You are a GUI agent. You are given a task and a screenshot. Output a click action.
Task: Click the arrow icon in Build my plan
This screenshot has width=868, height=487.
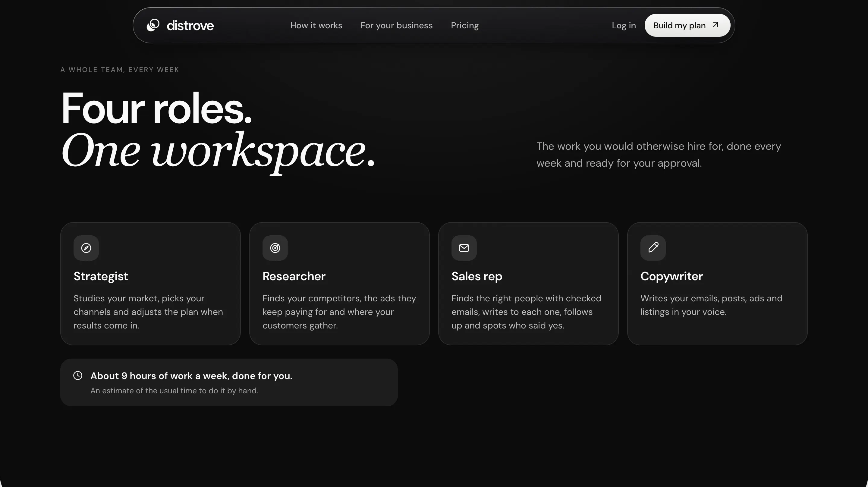click(715, 25)
